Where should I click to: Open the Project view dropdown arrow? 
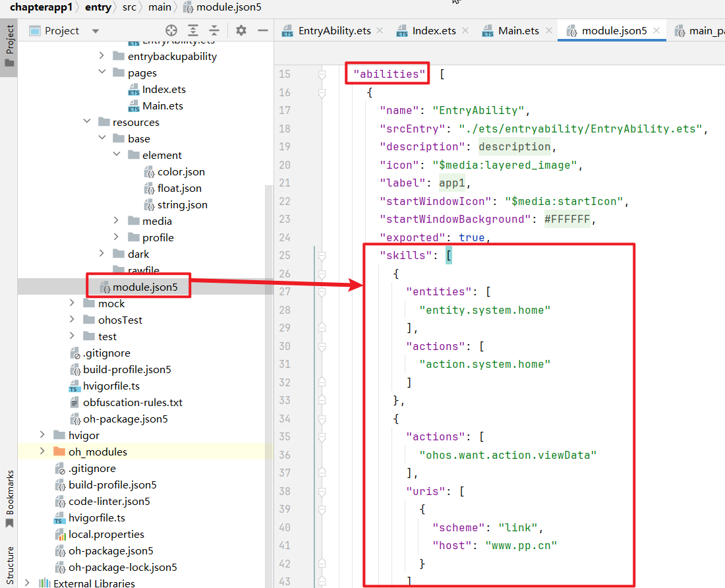pyautogui.click(x=96, y=31)
